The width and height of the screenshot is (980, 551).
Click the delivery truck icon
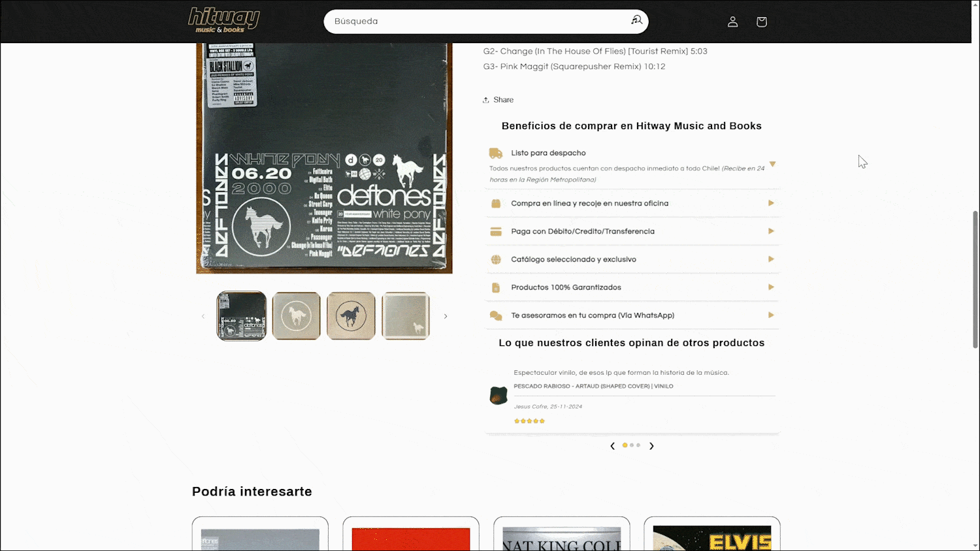click(496, 153)
